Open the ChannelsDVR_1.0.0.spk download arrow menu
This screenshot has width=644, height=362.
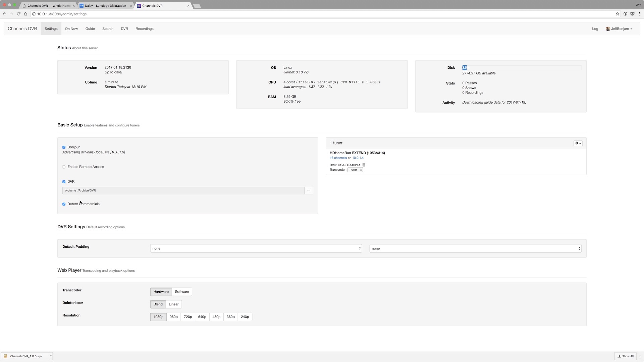pos(51,356)
